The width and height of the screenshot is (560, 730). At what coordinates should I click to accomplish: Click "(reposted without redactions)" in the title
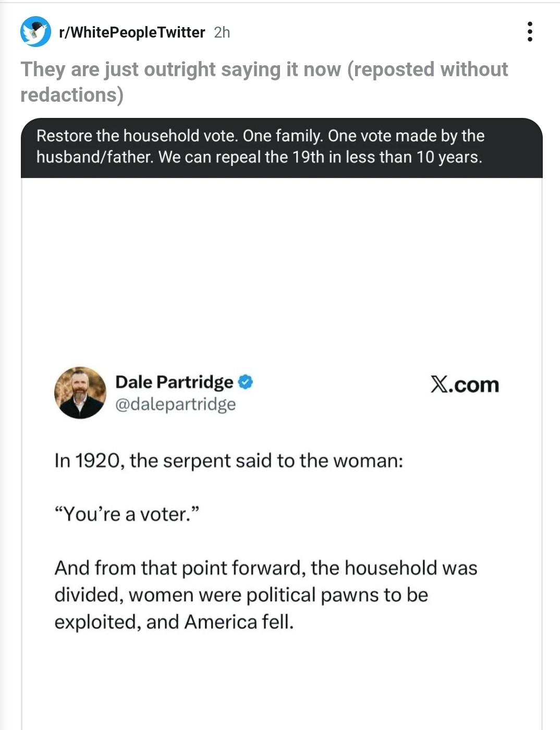428,69
